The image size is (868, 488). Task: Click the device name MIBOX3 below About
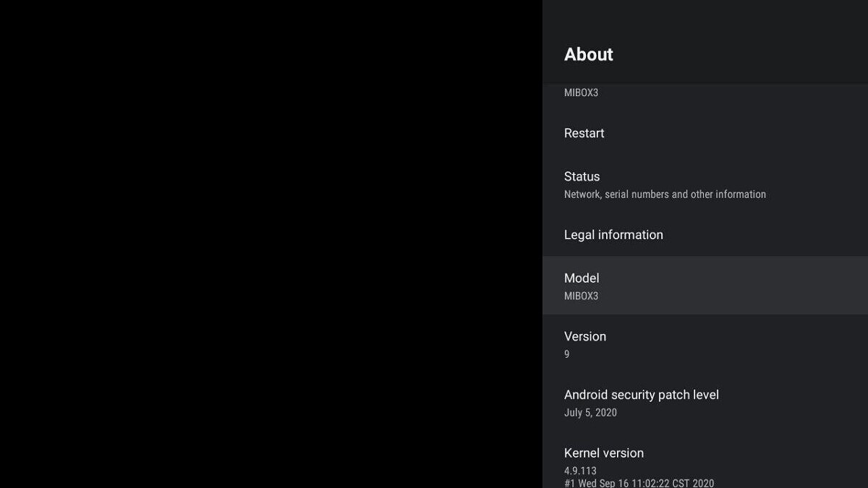(x=581, y=93)
